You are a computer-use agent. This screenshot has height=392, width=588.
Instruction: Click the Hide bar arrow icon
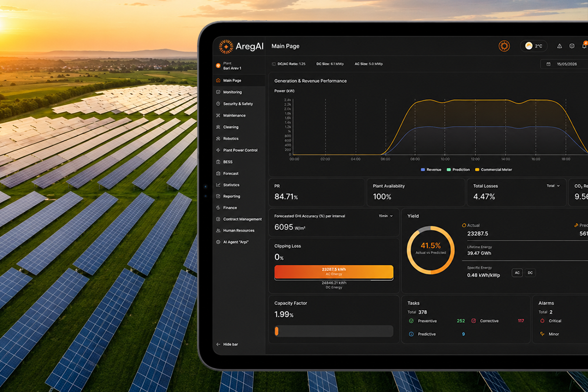coord(219,344)
